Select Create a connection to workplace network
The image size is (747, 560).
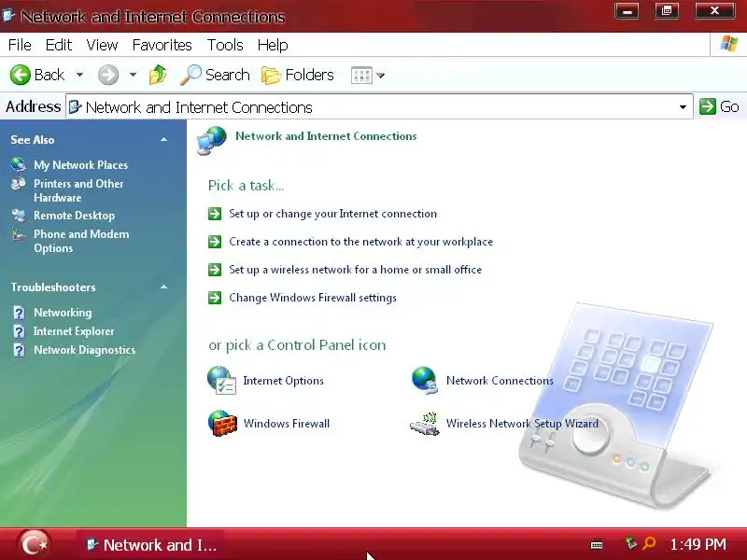click(360, 242)
